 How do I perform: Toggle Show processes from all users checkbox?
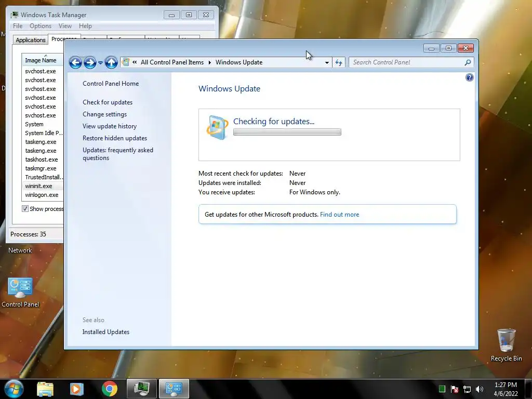tap(25, 209)
